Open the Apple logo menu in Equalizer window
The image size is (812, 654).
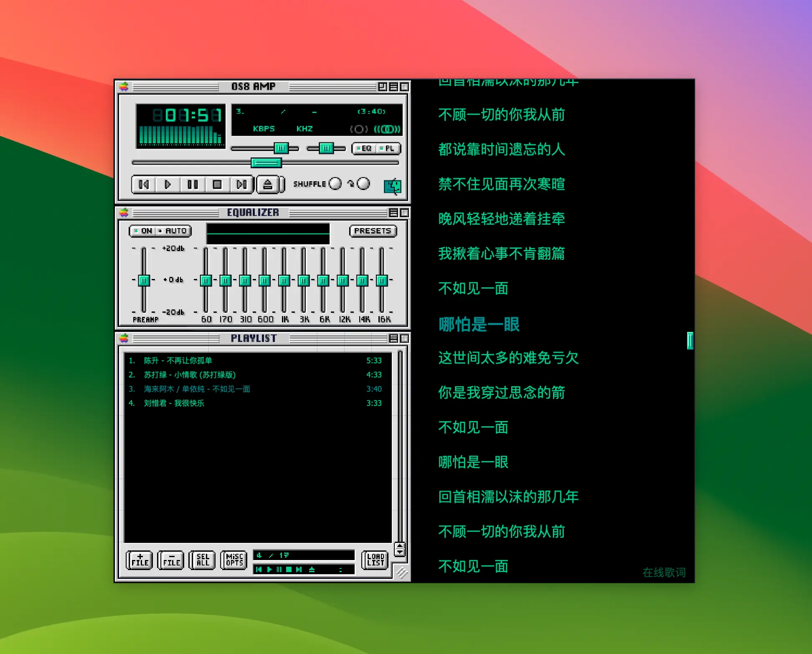coord(124,213)
